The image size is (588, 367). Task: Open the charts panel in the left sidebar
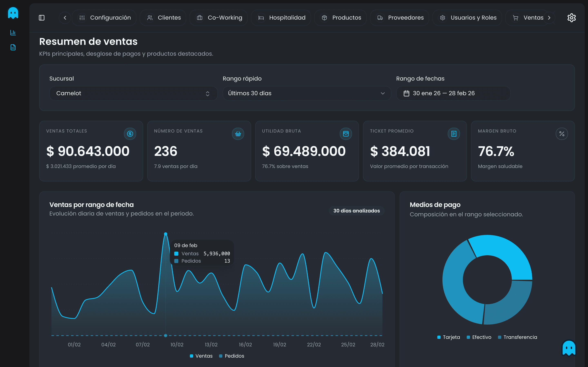click(x=13, y=33)
